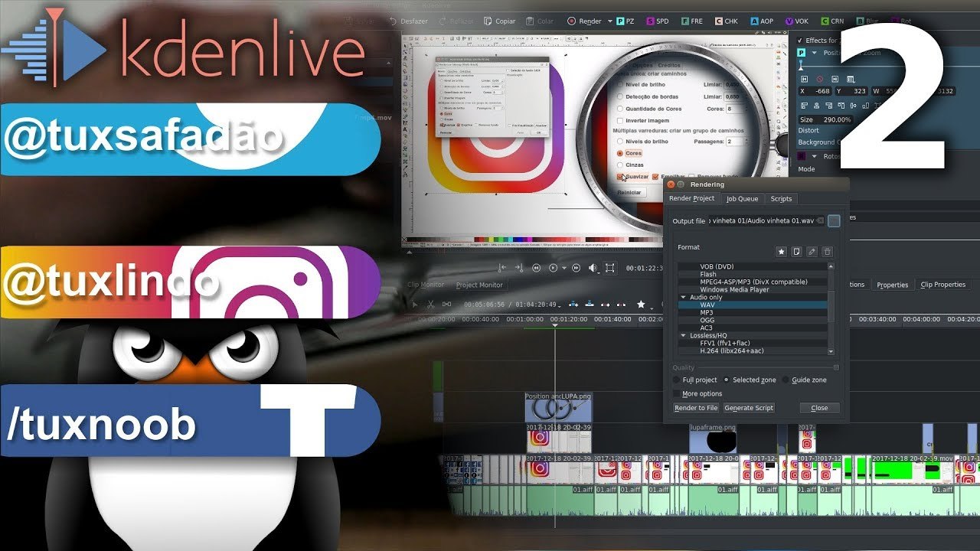
Task: Play the clip in the monitor
Action: point(554,268)
